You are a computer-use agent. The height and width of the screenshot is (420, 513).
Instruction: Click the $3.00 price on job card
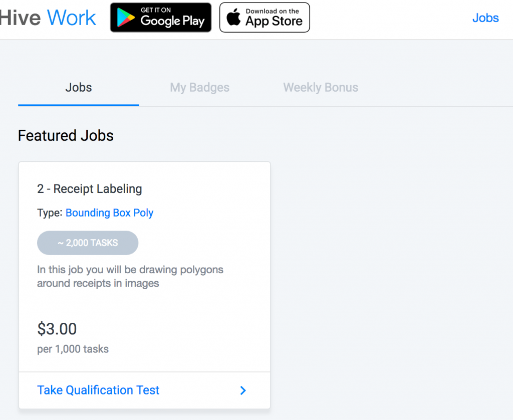(x=57, y=329)
